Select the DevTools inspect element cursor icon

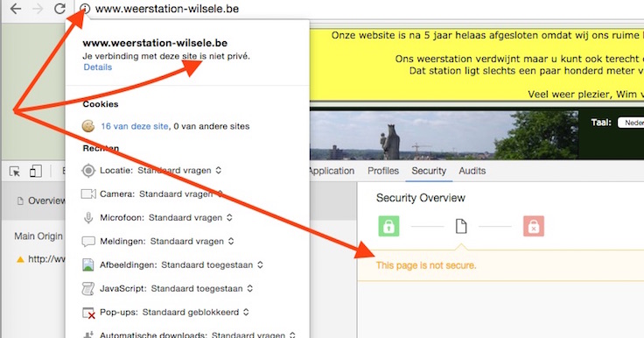[15, 171]
